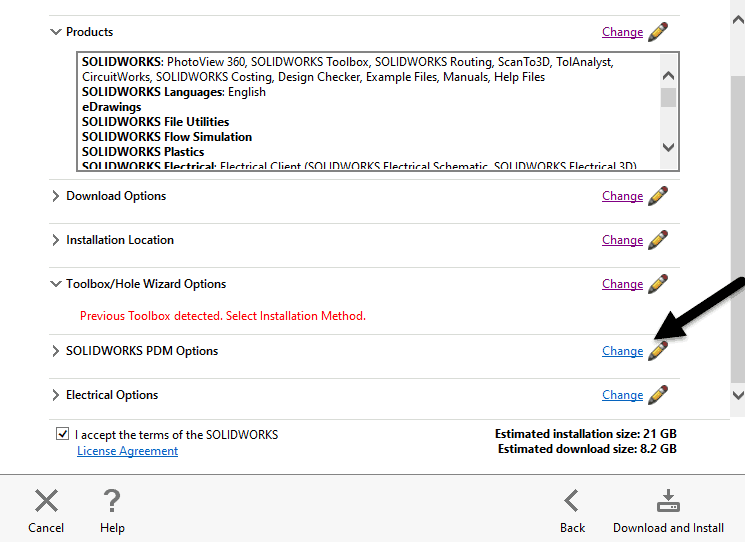The width and height of the screenshot is (745, 542).
Task: Select SOLIDWORKS Flow Simulation in products list
Action: [x=167, y=137]
